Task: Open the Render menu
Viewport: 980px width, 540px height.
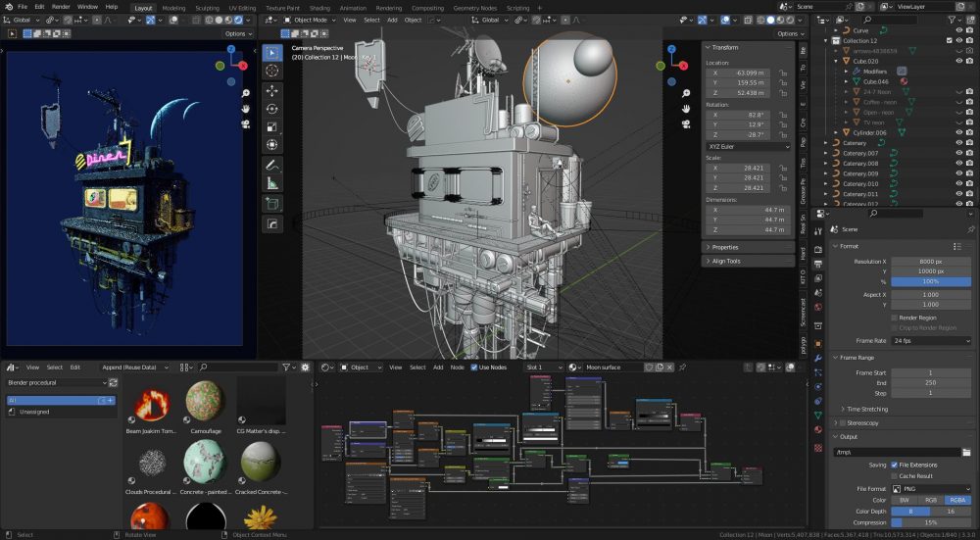Action: tap(61, 7)
